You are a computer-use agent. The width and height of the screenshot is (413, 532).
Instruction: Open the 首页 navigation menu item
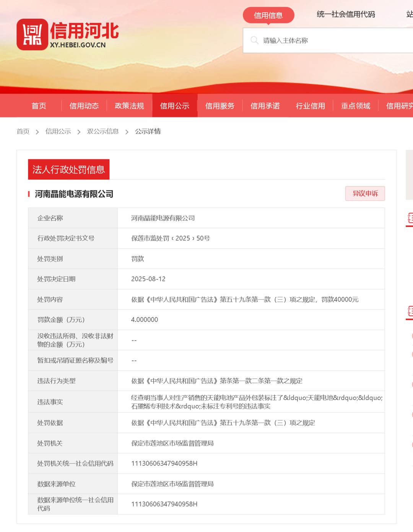[39, 106]
